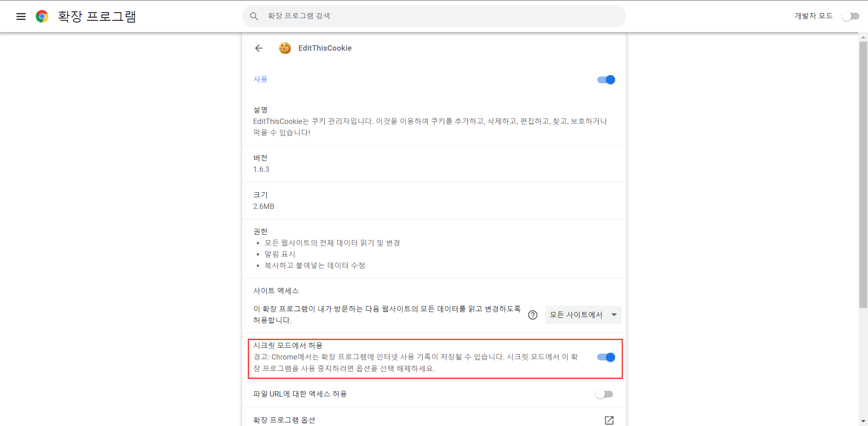Click the 버전 heading
This screenshot has width=868, height=426.
pyautogui.click(x=260, y=158)
